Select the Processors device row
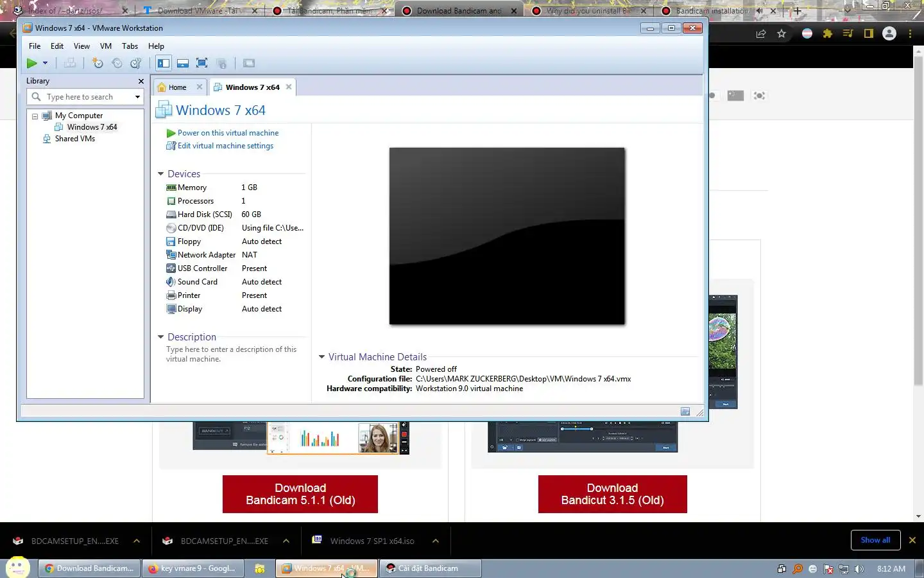Viewport: 924px width, 578px height. tap(235, 201)
